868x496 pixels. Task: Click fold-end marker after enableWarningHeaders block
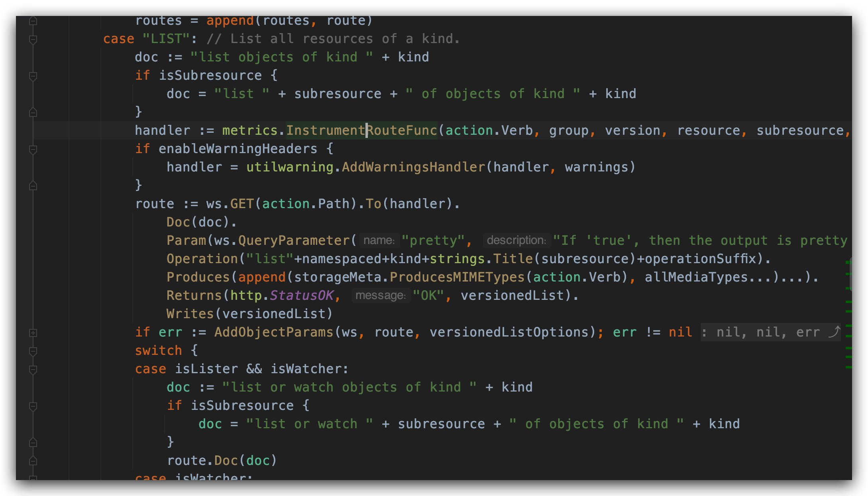click(x=33, y=186)
